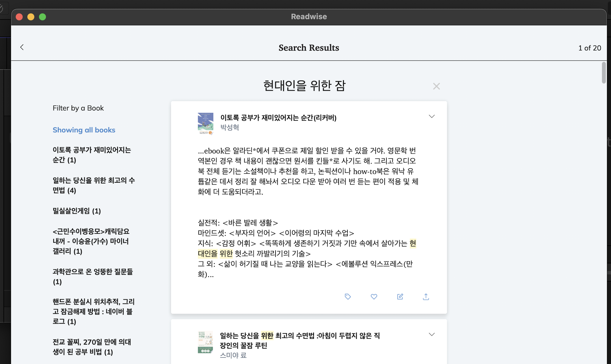Clear the search query with the X icon

click(x=436, y=86)
